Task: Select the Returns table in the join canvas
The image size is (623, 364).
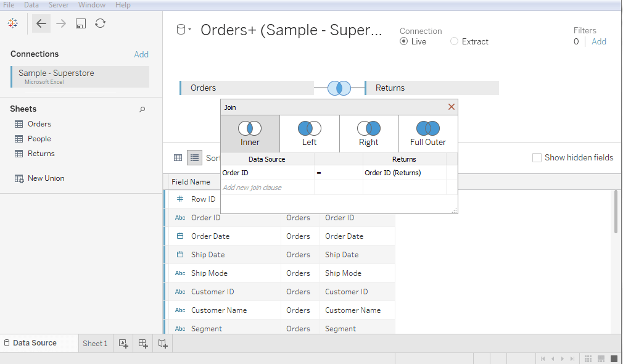Action: (432, 88)
